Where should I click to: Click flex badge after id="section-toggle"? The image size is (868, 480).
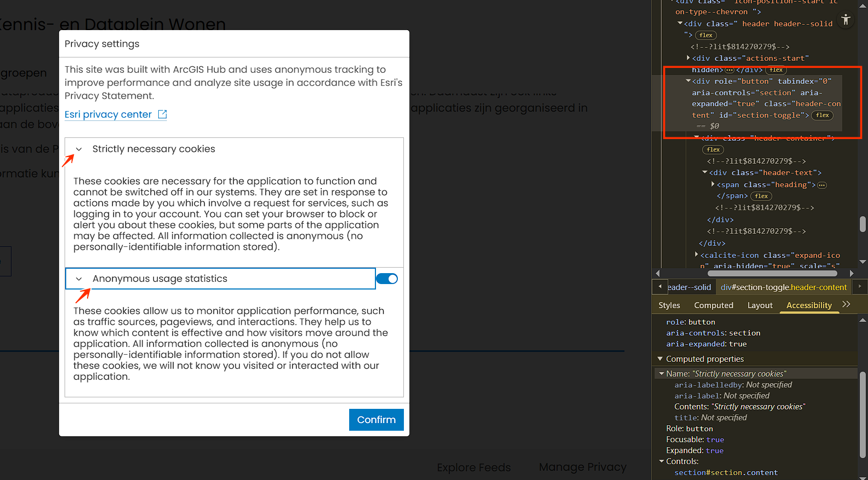pos(822,115)
